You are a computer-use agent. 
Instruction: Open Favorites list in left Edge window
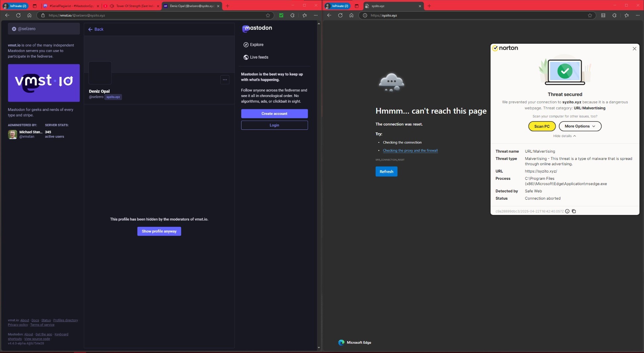point(304,15)
